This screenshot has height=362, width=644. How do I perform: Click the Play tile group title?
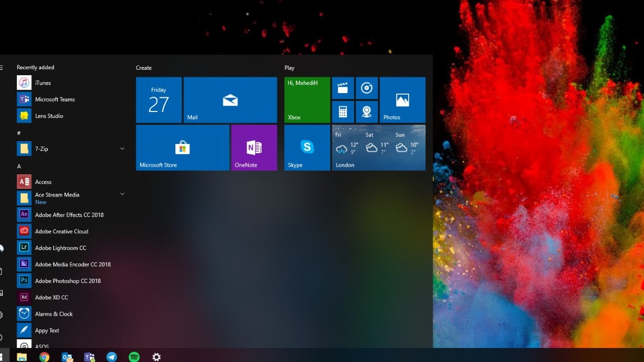pyautogui.click(x=289, y=68)
